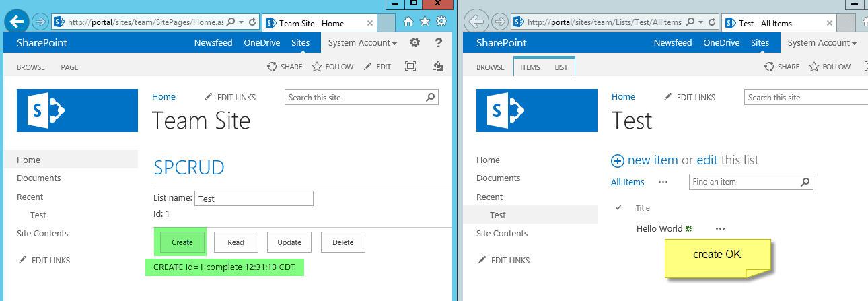Open SharePoint settings gear on Team Site
The width and height of the screenshot is (868, 301).
414,42
